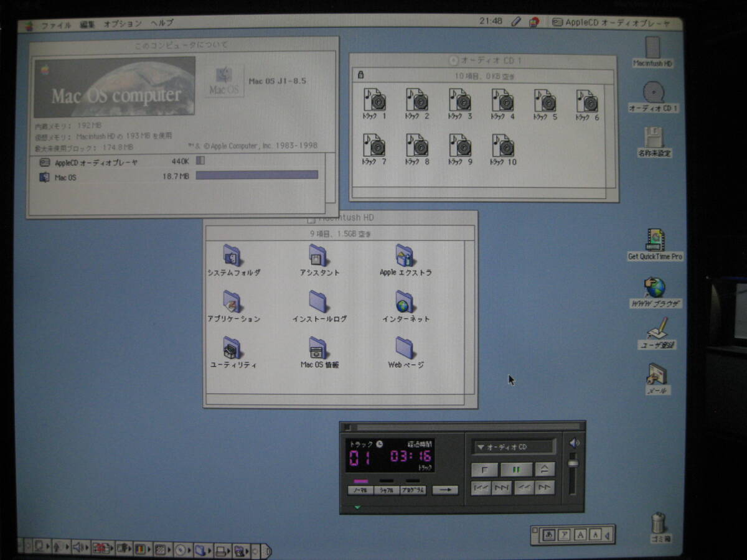
Task: Open the AppleCD オーディオプレーヤ application menu
Action: 612,22
